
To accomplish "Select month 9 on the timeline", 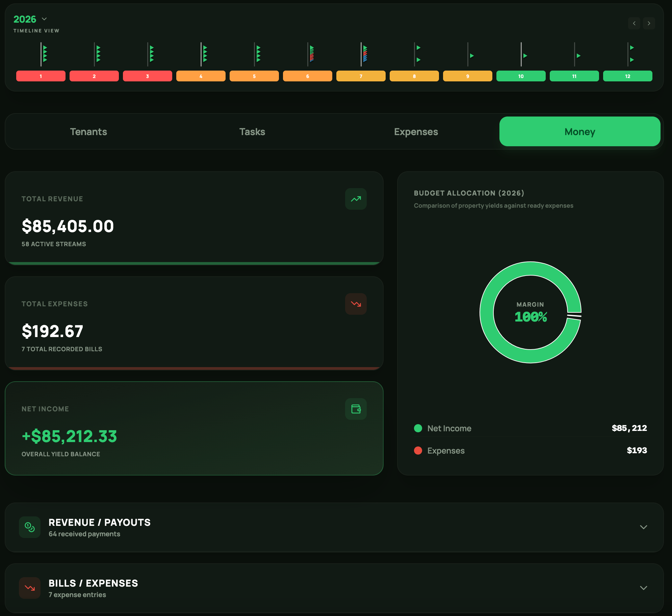I will [468, 76].
